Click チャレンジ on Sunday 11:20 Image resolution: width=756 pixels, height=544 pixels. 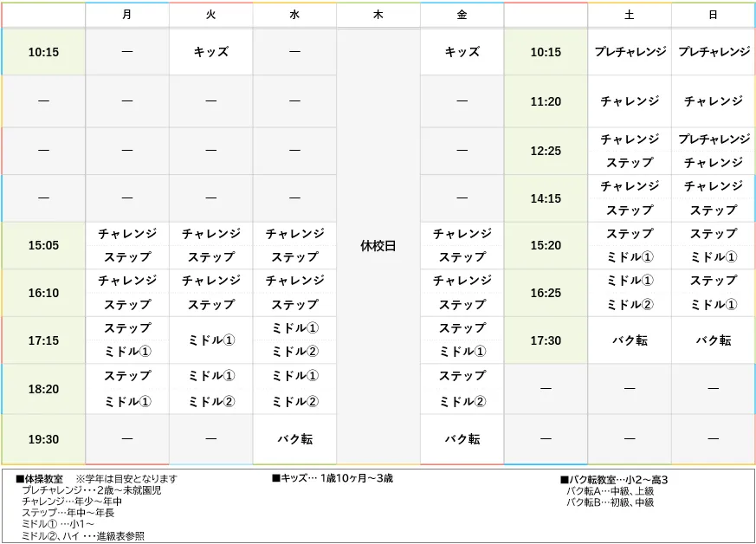pos(714,101)
